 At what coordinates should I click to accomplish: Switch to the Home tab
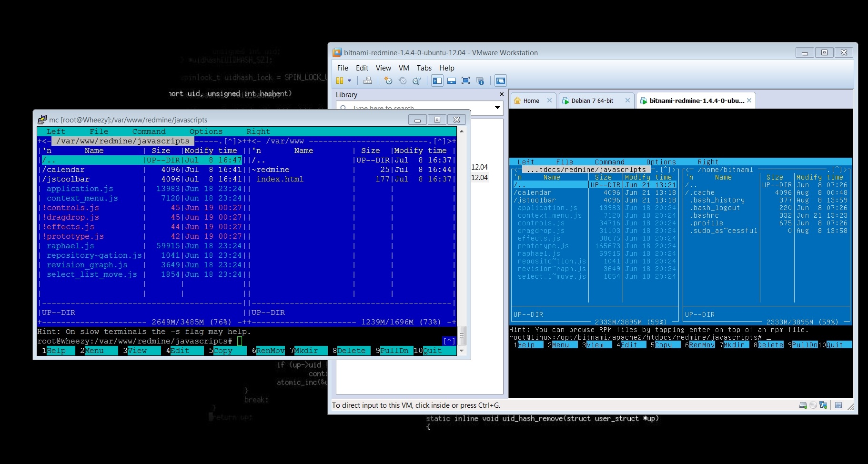coord(531,101)
